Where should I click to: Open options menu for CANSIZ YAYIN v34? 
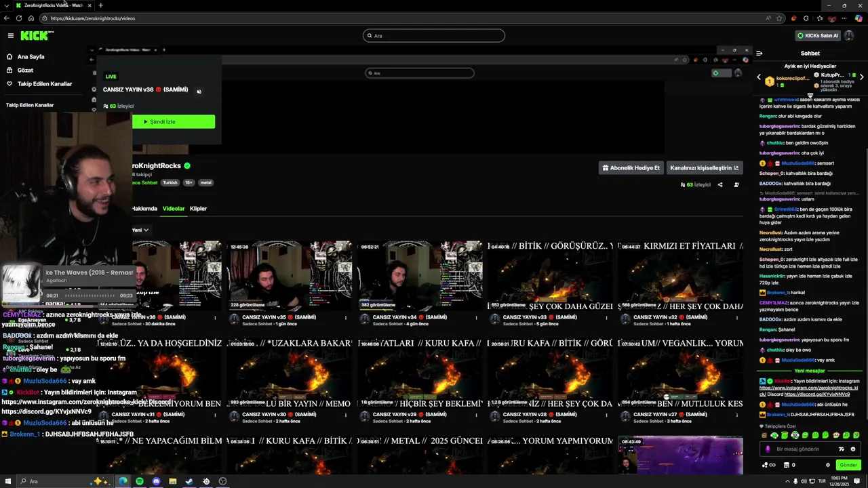[x=476, y=317]
